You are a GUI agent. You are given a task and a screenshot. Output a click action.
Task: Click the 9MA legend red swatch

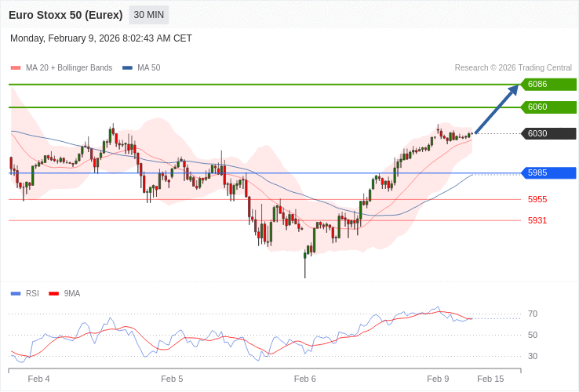[x=53, y=294]
